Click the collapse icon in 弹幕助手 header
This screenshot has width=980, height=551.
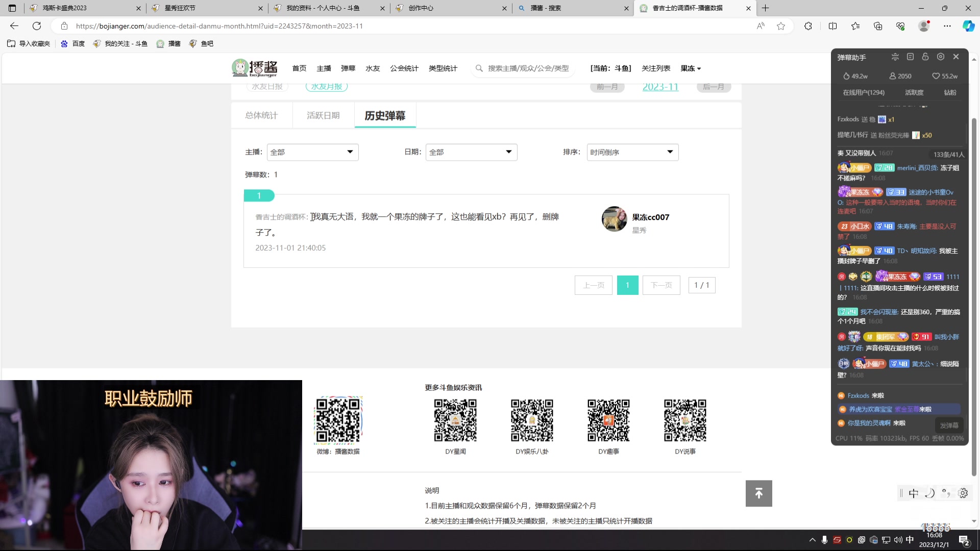point(895,57)
